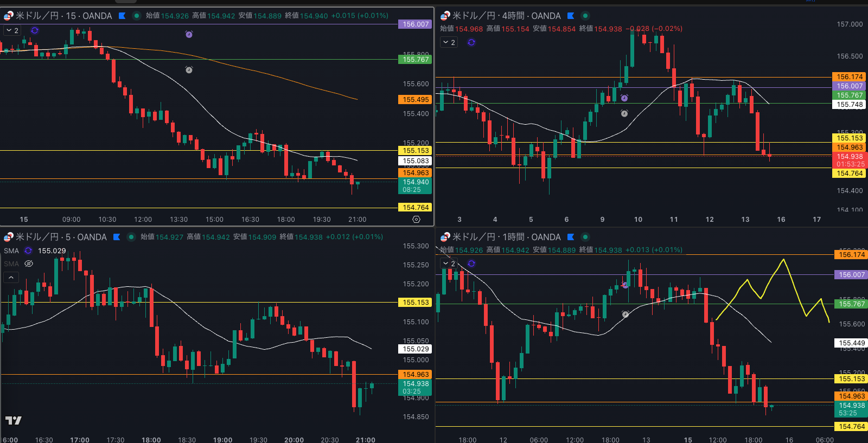
Task: Click the green market status dot on the 15-minute chart
Action: pos(136,16)
